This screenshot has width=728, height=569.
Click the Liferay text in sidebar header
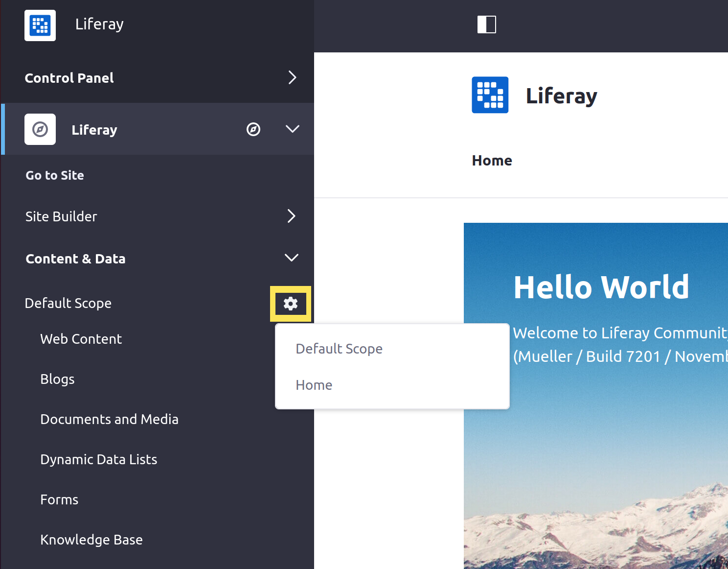[x=99, y=24]
